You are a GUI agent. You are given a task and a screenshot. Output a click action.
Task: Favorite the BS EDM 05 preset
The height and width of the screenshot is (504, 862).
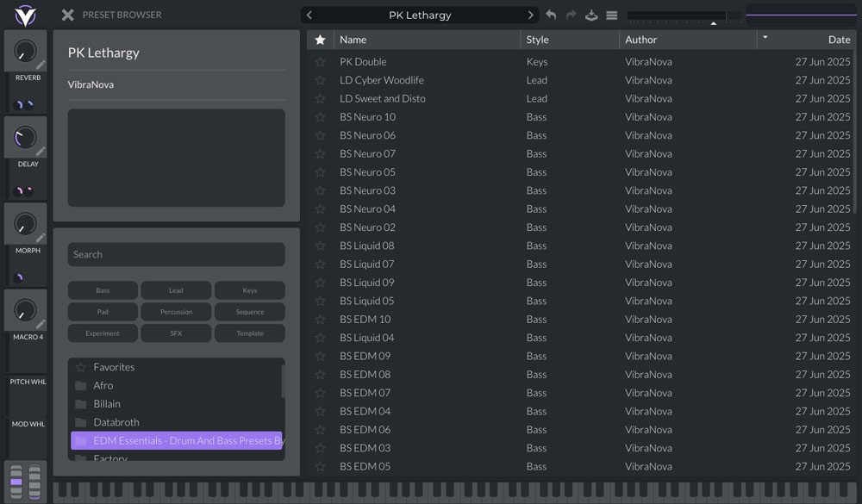coord(320,467)
